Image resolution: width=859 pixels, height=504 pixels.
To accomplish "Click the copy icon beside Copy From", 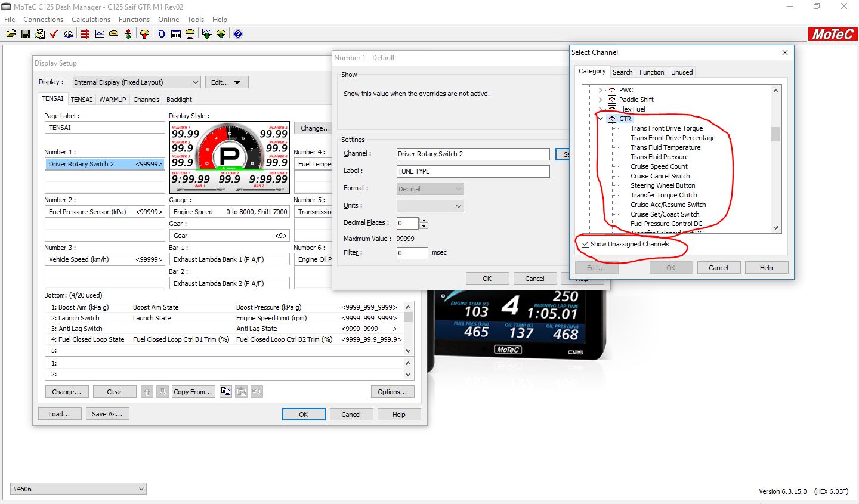I will coord(225,392).
